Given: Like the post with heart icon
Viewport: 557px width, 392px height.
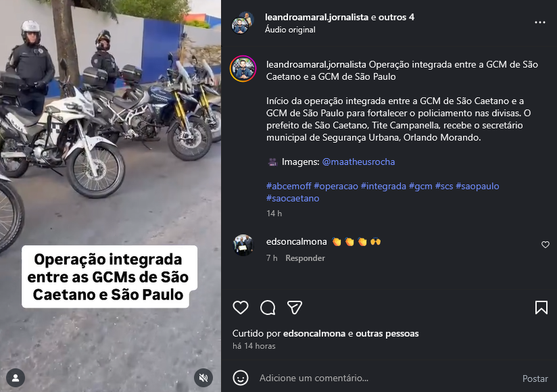Looking at the screenshot, I should click(x=241, y=308).
